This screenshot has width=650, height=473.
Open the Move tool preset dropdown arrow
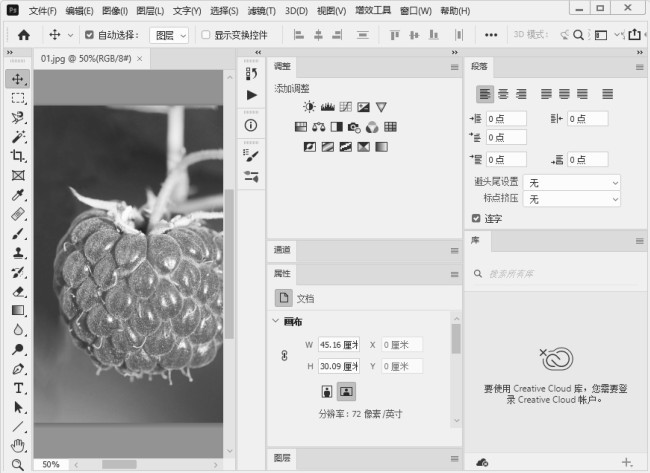point(70,35)
